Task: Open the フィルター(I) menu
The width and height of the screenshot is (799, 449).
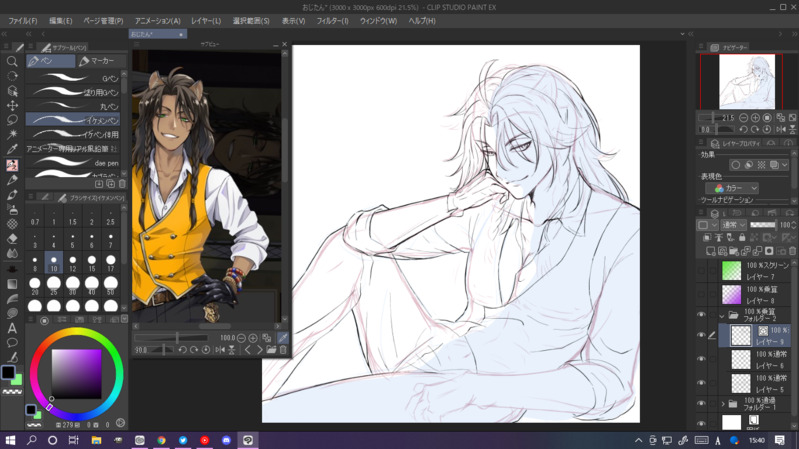Action: 332,21
